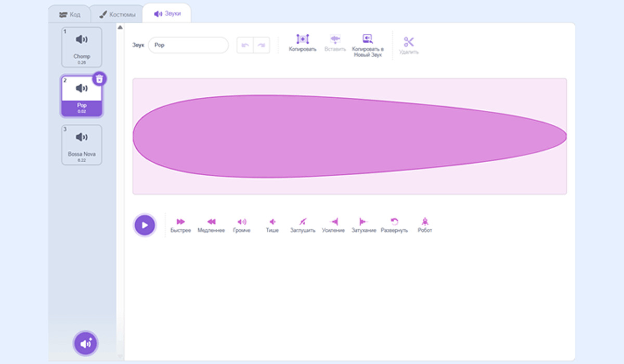Apply the Робот effect

[425, 222]
